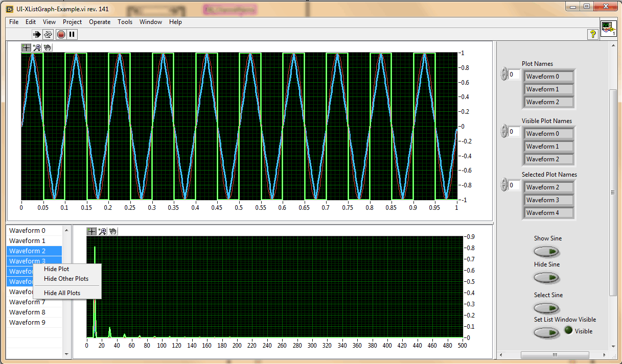Click the Plot Names index field
The width and height of the screenshot is (622, 364).
tap(514, 75)
